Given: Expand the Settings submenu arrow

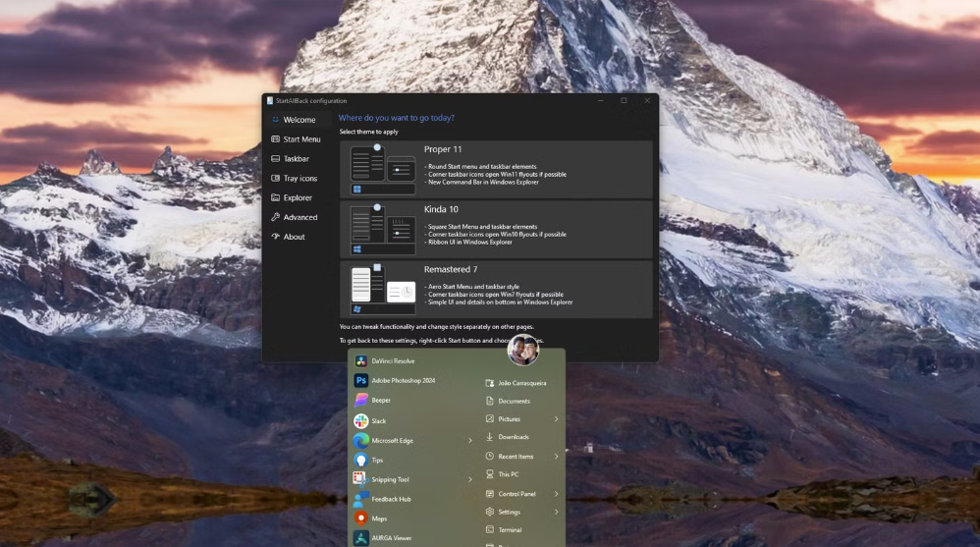Looking at the screenshot, I should 556,512.
